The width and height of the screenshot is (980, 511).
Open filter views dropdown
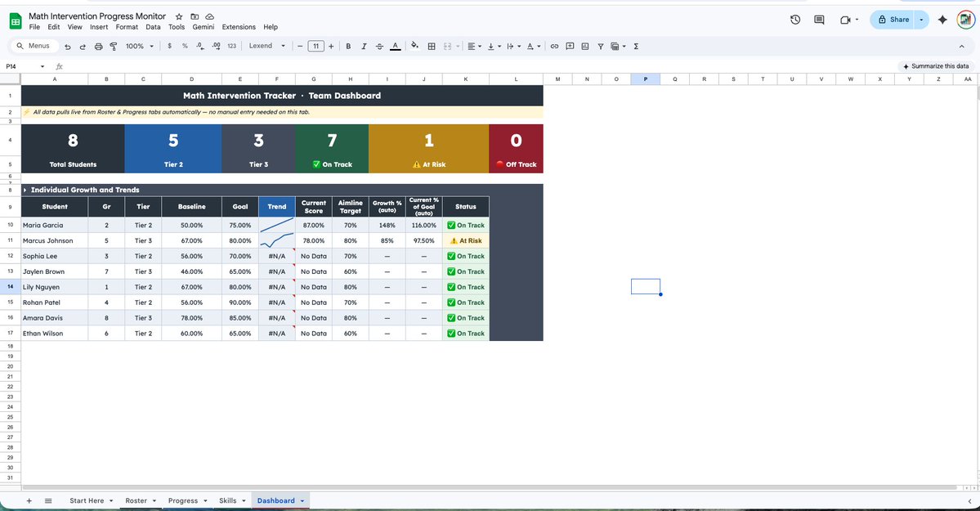[618, 47]
